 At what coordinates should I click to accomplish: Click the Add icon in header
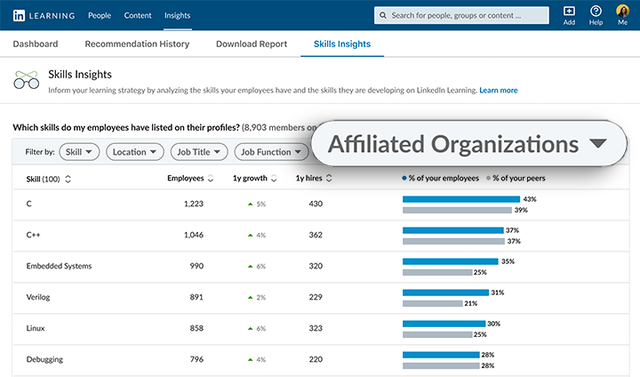tap(569, 11)
